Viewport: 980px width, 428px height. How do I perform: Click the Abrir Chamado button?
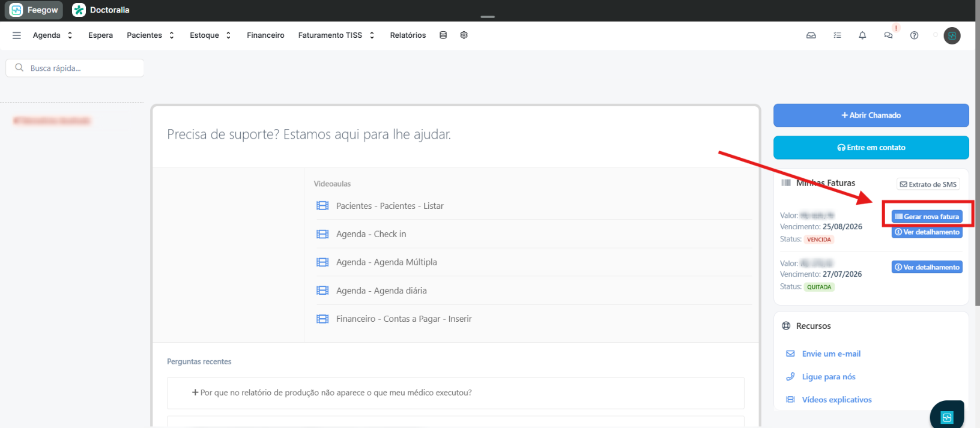[x=871, y=115]
